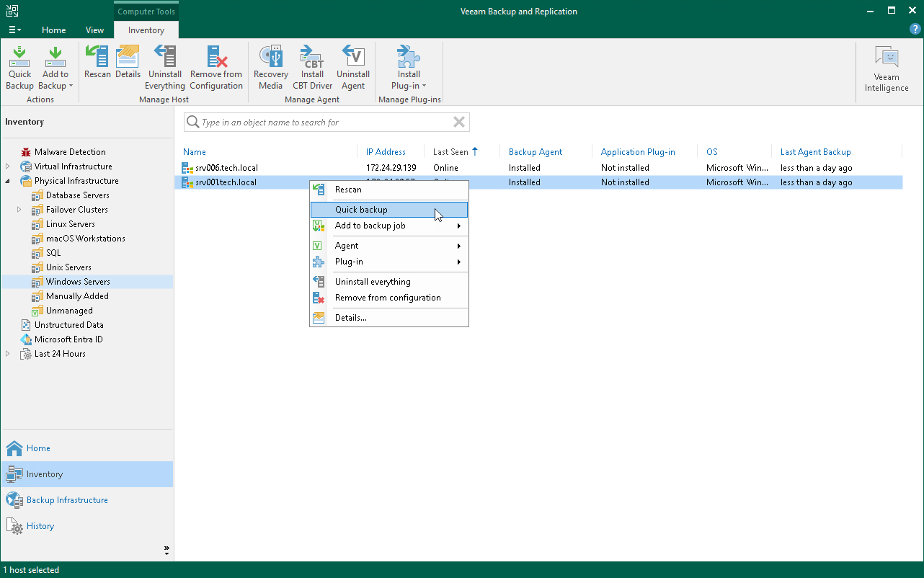Screen dimensions: 924x578
Task: Open the Home navigation view
Action: pyautogui.click(x=87, y=448)
